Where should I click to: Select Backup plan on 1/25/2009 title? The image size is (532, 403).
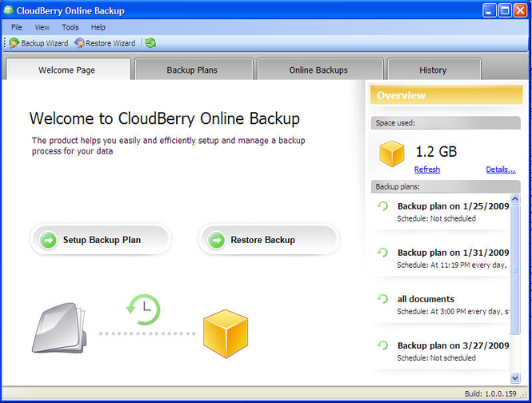click(453, 206)
